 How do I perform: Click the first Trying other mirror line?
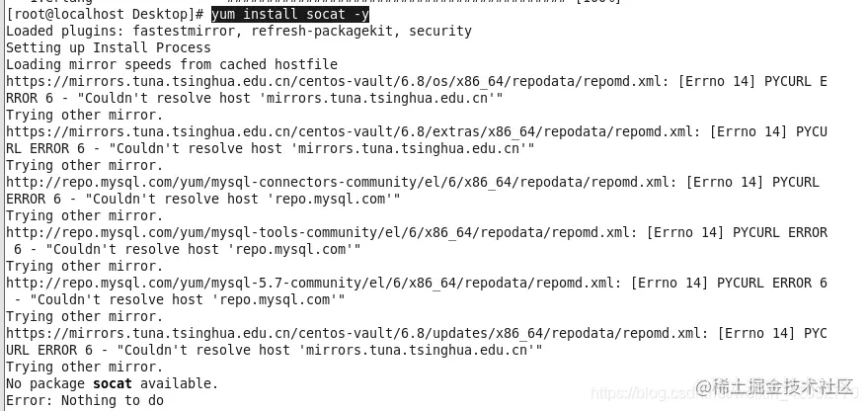tap(85, 116)
